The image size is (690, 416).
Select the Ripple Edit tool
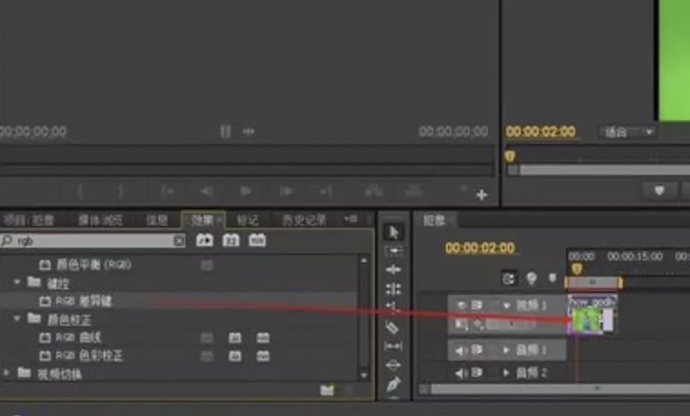[393, 269]
